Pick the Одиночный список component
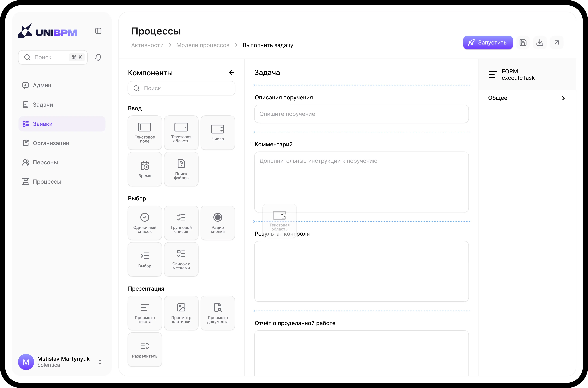Viewport: 588px width, 388px height. point(145,223)
